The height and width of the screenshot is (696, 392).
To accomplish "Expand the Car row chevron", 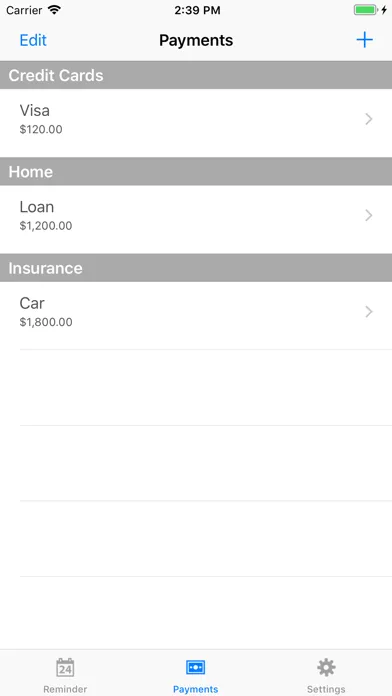I will coord(368,312).
